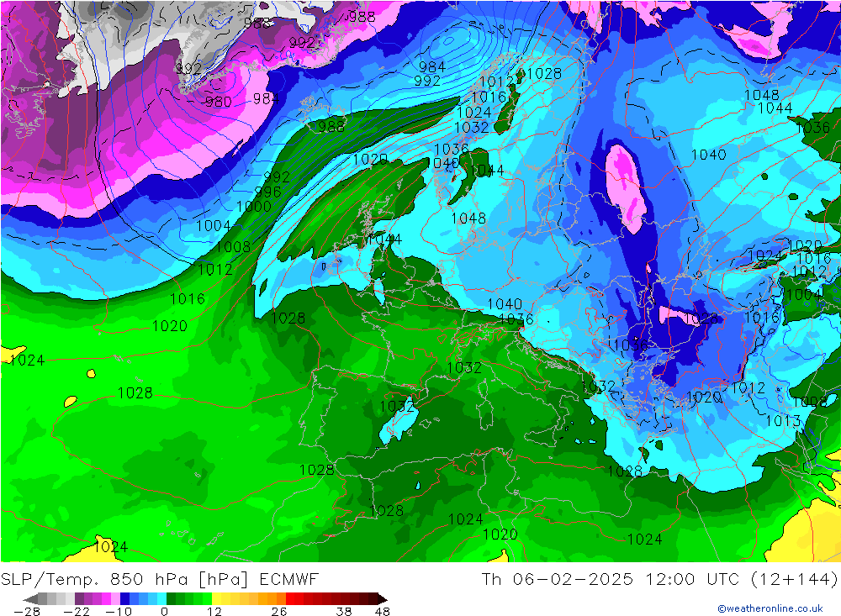841x616 pixels.
Task: Click the 38 value on the temperature legend
Action: pos(344,612)
